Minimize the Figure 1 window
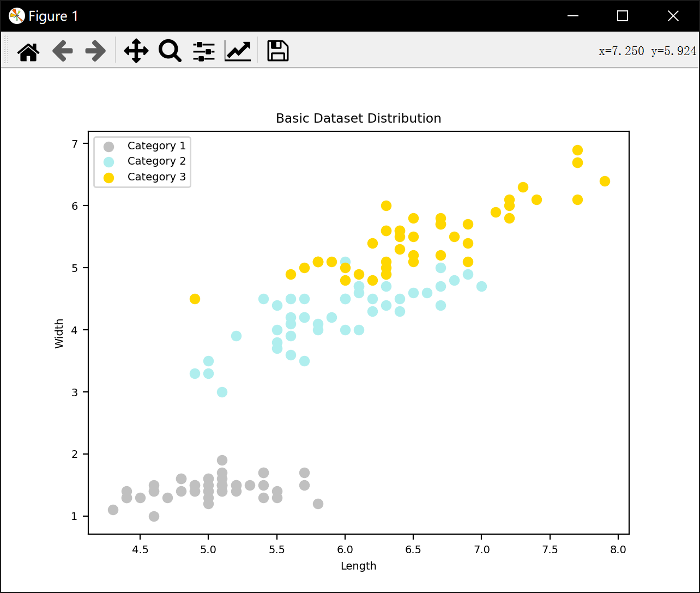Image resolution: width=700 pixels, height=593 pixels. point(572,16)
